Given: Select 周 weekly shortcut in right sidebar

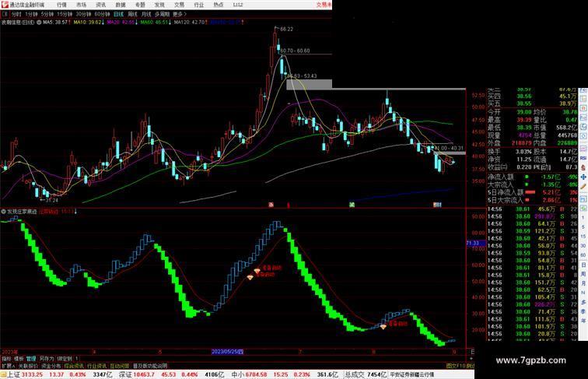Looking at the screenshot, I should (x=583, y=274).
